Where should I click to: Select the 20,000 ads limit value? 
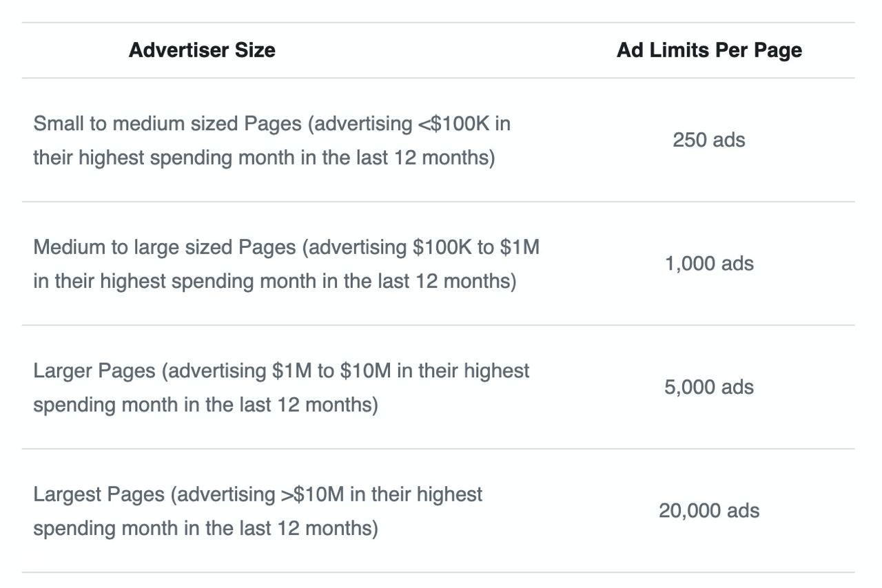coord(709,511)
